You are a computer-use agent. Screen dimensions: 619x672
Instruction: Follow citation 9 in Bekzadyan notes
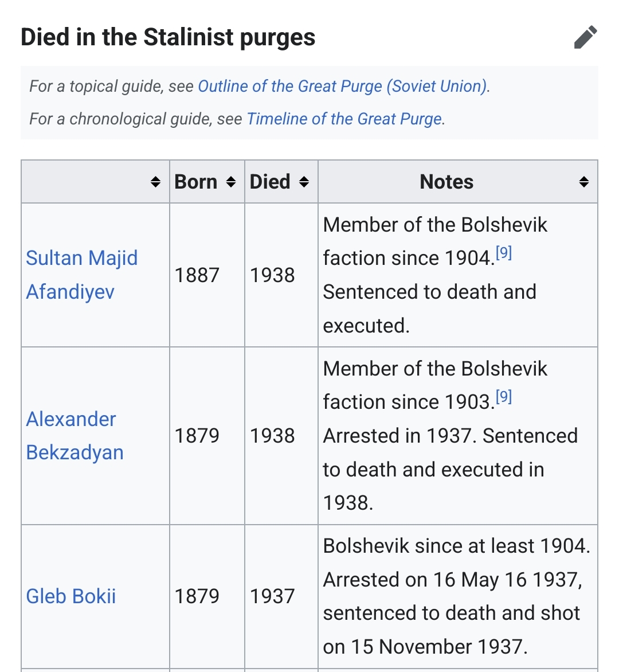tap(504, 397)
